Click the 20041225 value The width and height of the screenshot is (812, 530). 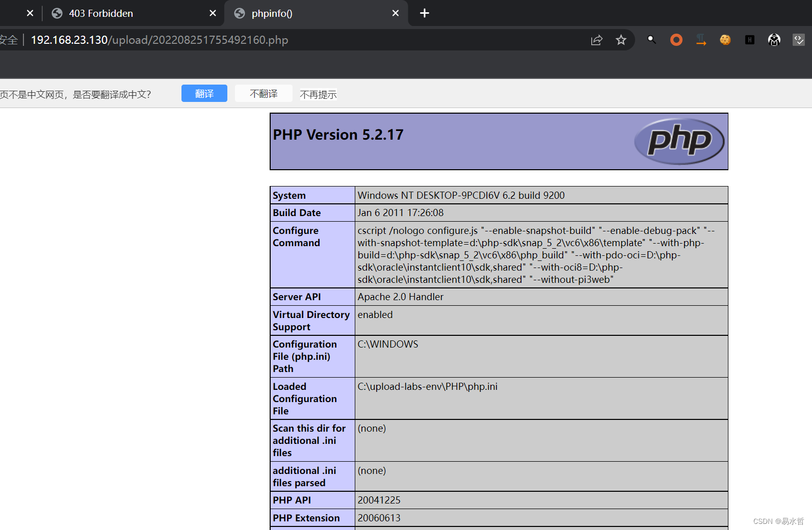tap(379, 500)
